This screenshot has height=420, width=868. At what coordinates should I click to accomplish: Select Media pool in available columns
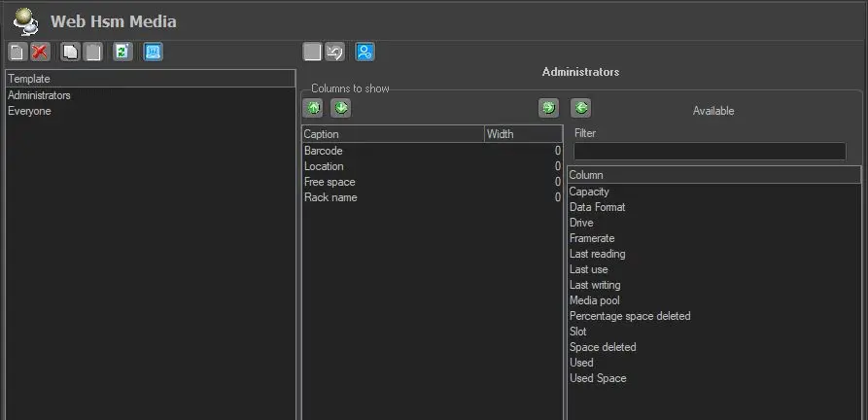pos(594,300)
